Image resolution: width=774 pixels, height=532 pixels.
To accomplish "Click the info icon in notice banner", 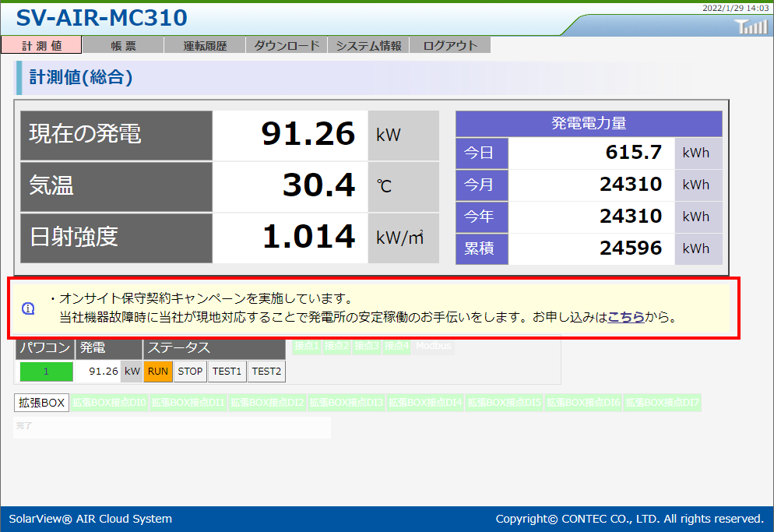I will (x=28, y=309).
